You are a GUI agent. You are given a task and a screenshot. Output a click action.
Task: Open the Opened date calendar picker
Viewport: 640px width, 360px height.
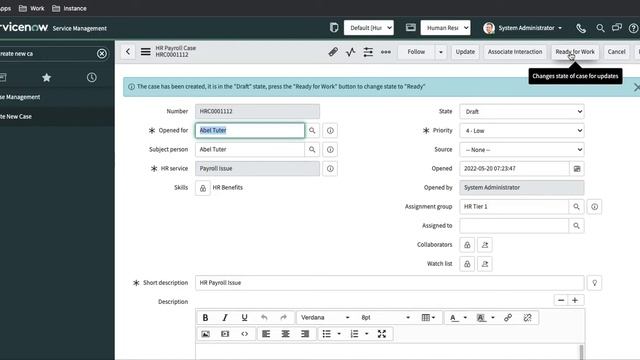point(577,169)
